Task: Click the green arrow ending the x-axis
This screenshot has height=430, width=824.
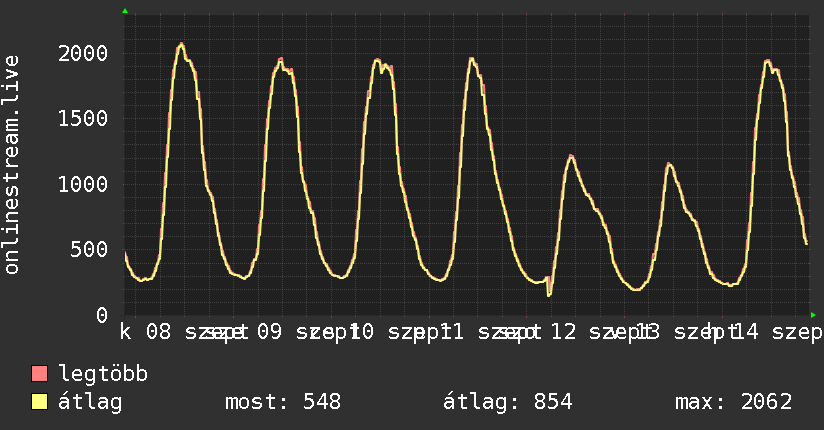Action: [813, 315]
